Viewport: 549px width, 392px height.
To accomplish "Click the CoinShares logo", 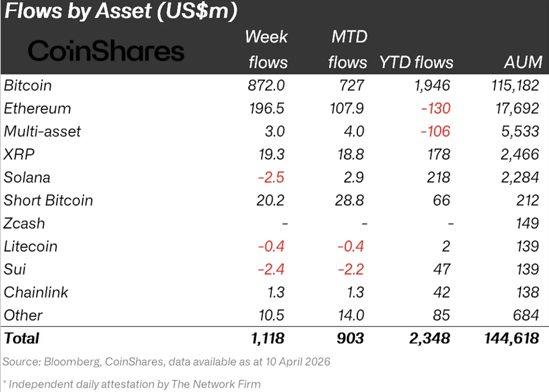I will coord(106,51).
